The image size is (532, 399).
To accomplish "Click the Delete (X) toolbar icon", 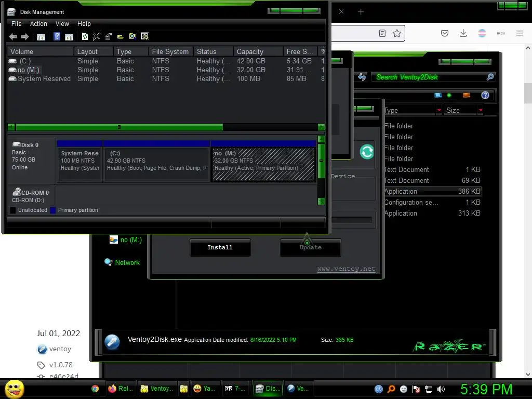I will tap(96, 36).
